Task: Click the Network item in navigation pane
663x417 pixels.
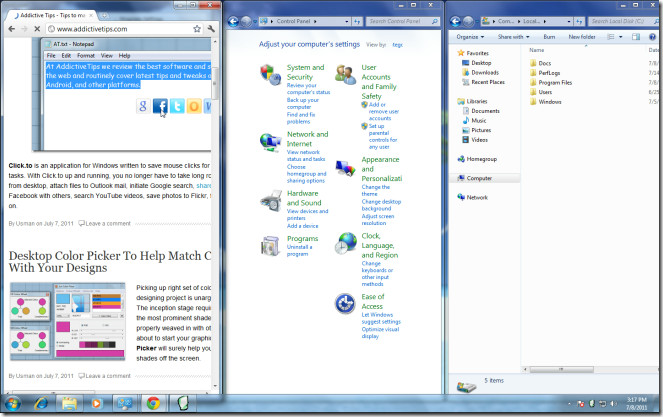Action: (x=477, y=198)
